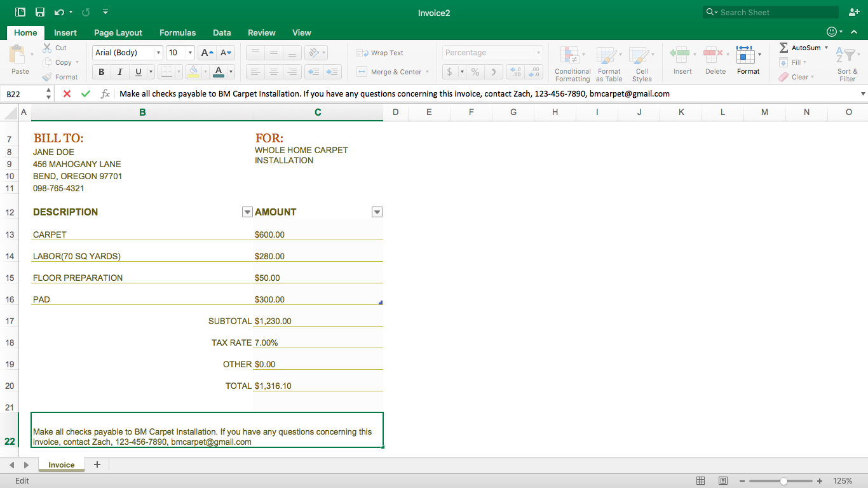Increase font size with the large A icon
868x488 pixels.
pyautogui.click(x=207, y=53)
